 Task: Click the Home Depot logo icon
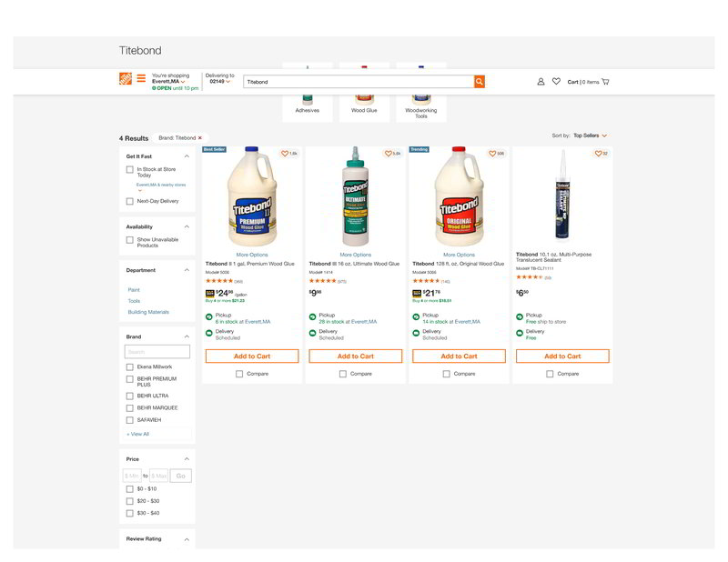tap(126, 79)
